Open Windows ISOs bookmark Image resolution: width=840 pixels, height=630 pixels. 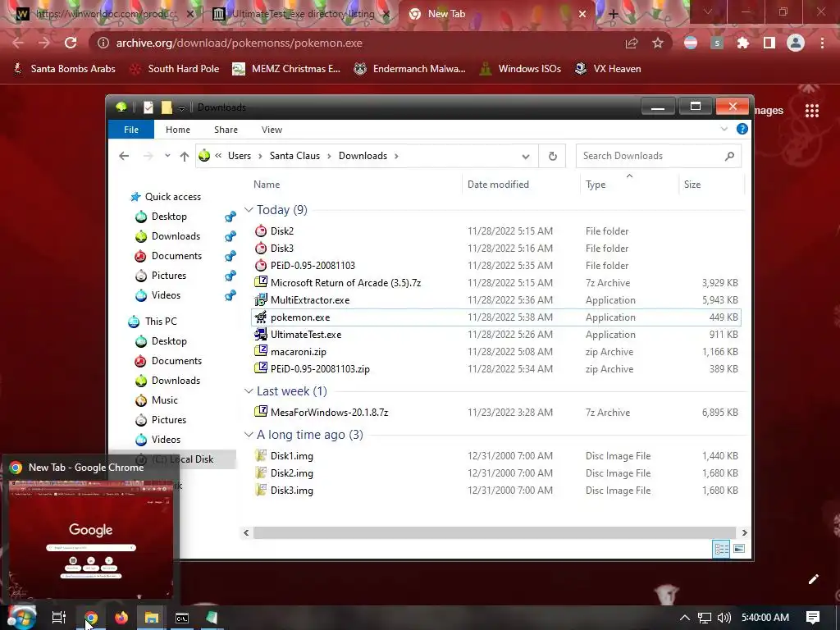(520, 69)
